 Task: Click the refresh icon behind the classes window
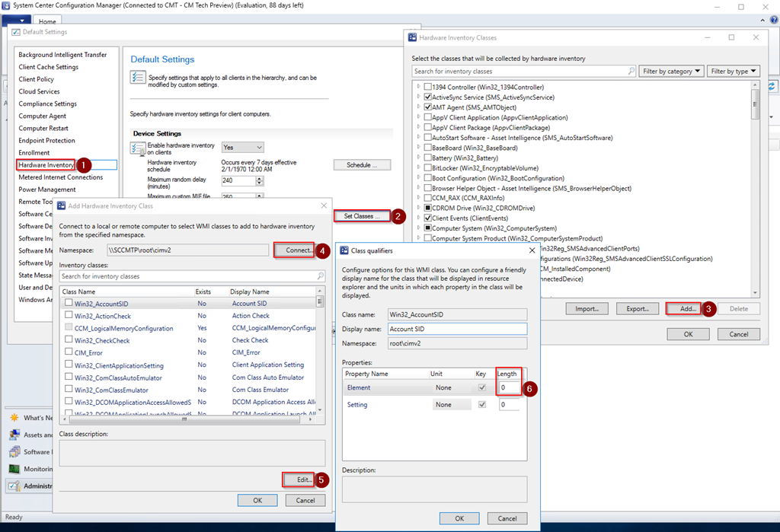(x=772, y=87)
